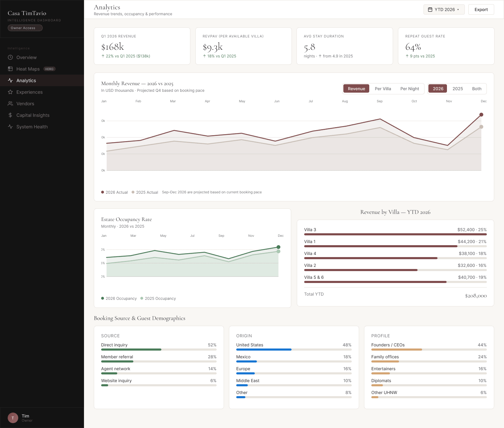Image resolution: width=504 pixels, height=428 pixels.
Task: Click the Middle East origin label
Action: [248, 381]
